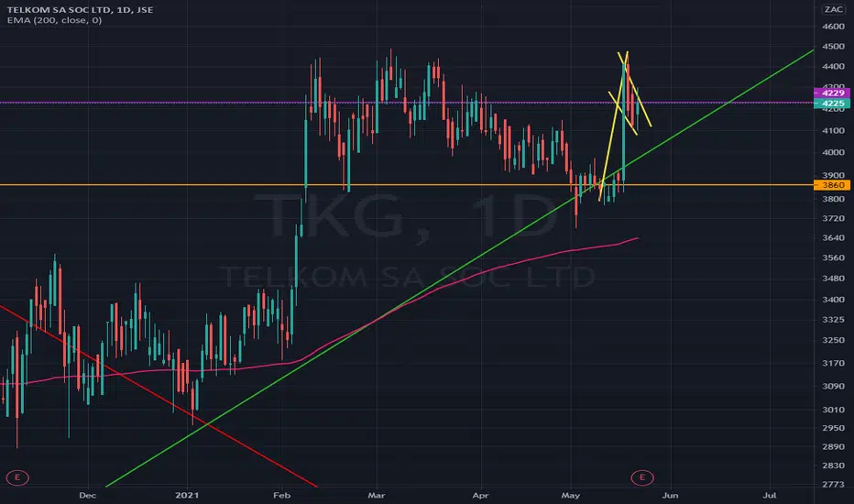This screenshot has height=504, width=854.
Task: Click the 3900 price axis value
Action: pyautogui.click(x=833, y=175)
